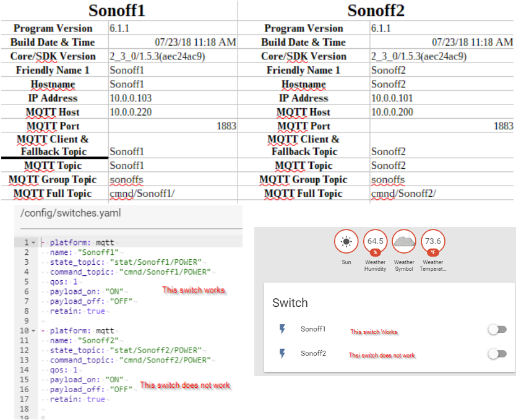Click the sonoffs group topic link
This screenshot has height=420, width=516.
coord(126,179)
